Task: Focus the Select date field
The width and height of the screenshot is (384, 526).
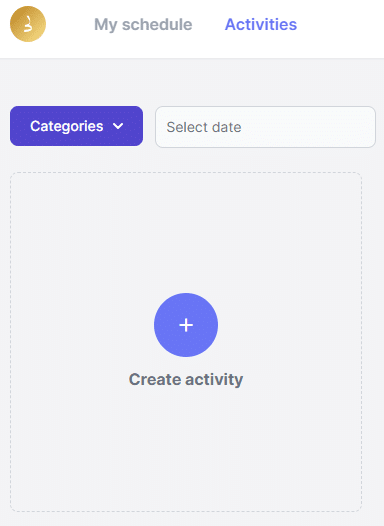Action: coord(265,127)
